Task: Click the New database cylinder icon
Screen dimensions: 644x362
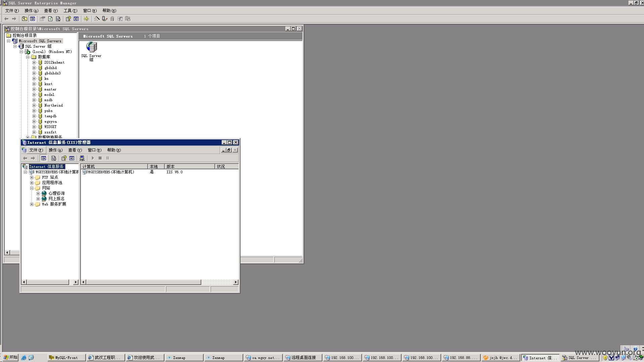Action: click(x=112, y=19)
